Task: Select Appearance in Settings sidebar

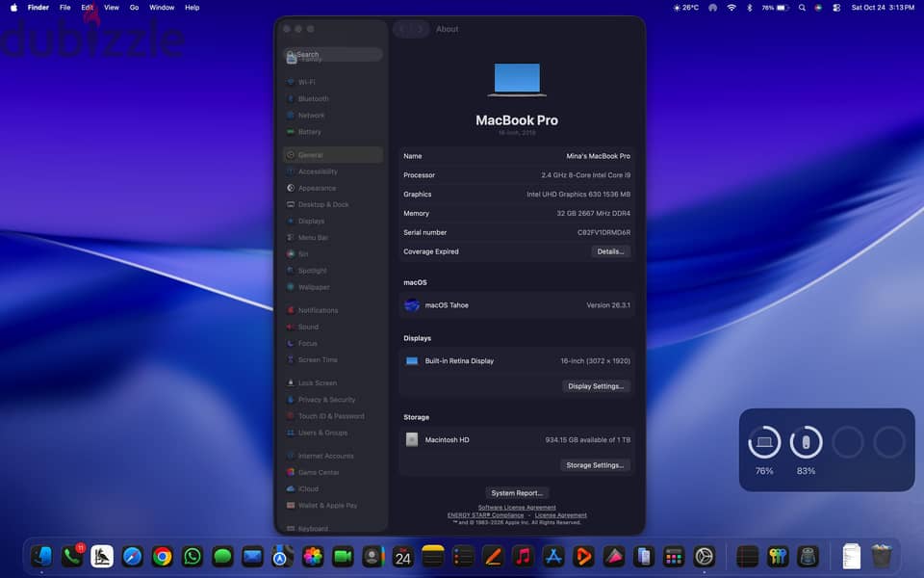Action: (x=333, y=188)
